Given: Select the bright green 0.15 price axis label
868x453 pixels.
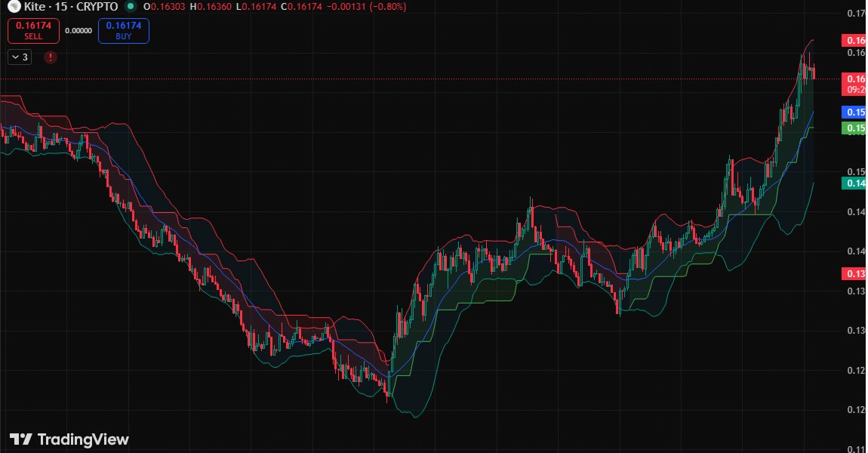Looking at the screenshot, I should [854, 128].
